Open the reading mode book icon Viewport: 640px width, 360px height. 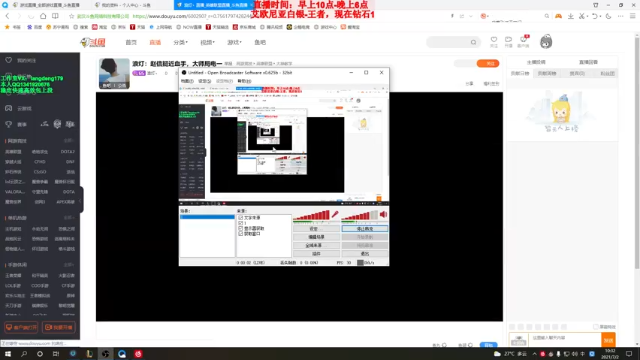pyautogui.click(x=55, y=16)
